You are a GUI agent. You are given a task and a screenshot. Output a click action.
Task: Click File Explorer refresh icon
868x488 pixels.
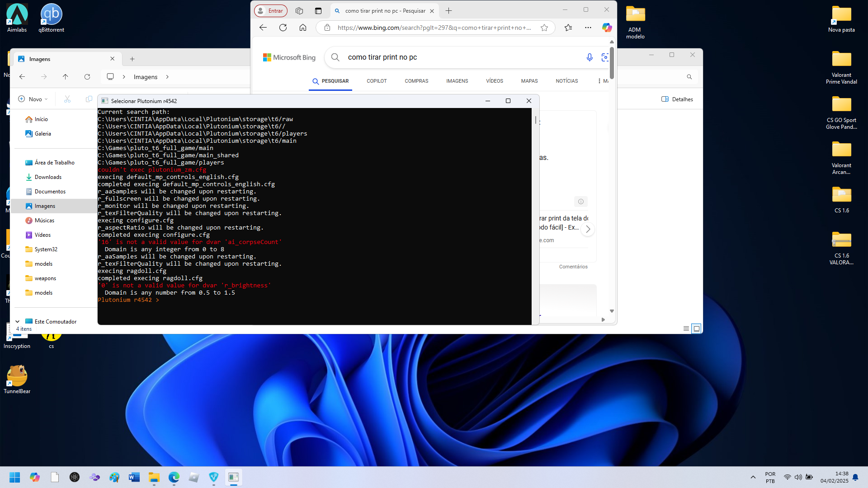(87, 77)
